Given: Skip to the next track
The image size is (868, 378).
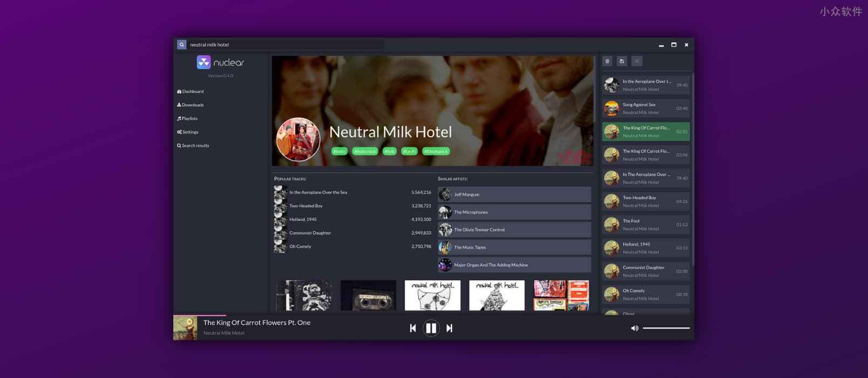Looking at the screenshot, I should [449, 328].
